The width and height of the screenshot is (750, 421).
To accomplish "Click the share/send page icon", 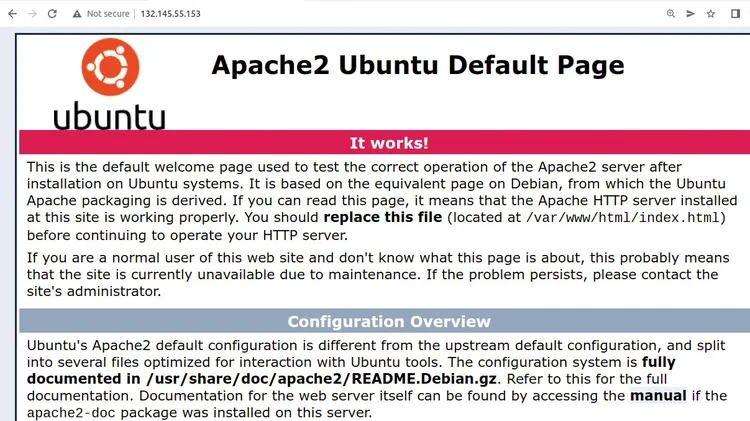I will 690,14.
